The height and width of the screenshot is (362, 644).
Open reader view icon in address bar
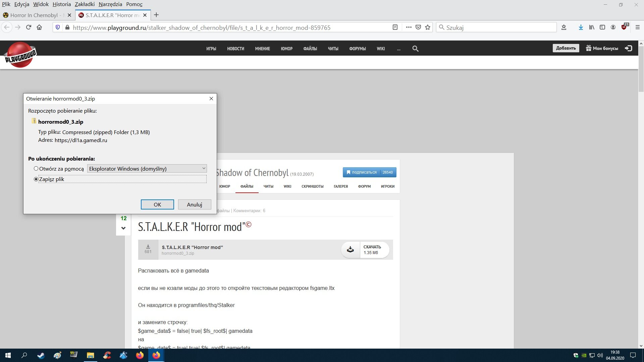[395, 27]
